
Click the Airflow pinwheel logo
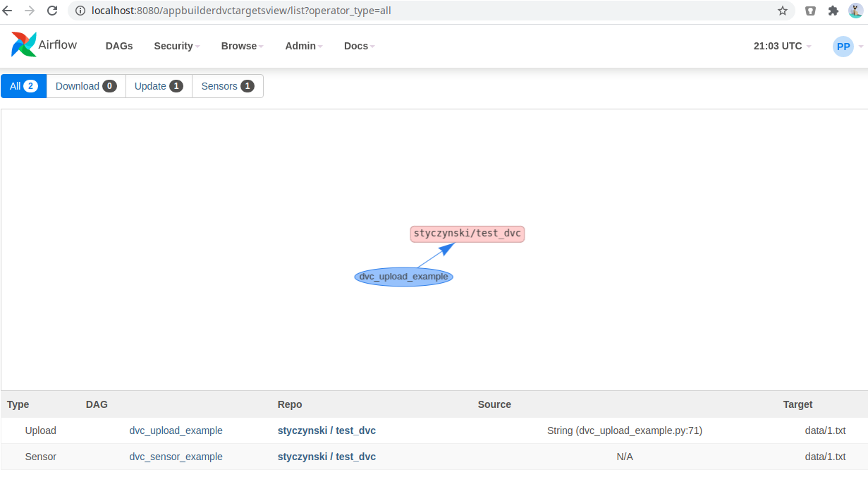click(23, 44)
